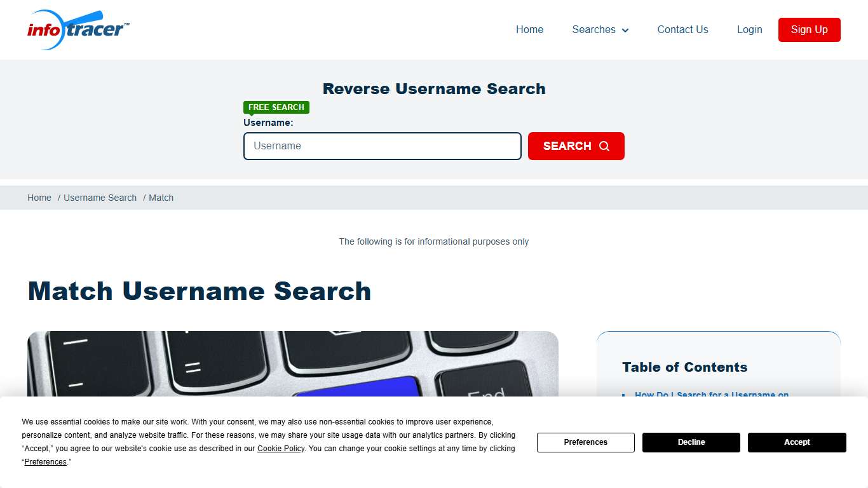Expand the Searches dropdown menu

click(x=594, y=29)
